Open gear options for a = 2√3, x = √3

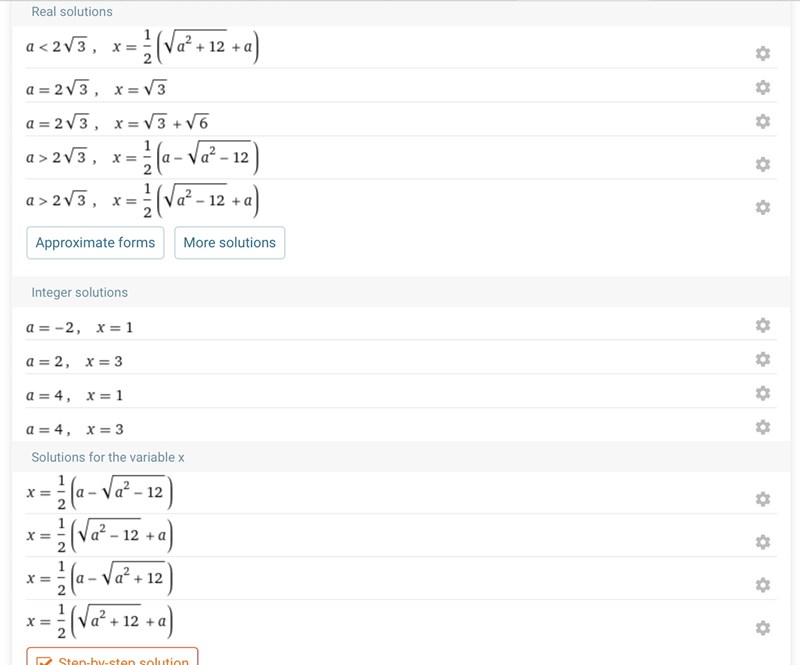763,87
